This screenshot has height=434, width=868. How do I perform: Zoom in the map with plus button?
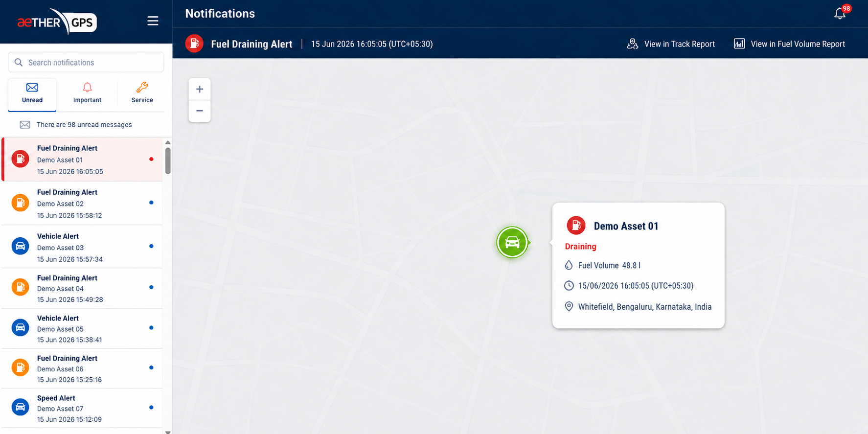[200, 89]
